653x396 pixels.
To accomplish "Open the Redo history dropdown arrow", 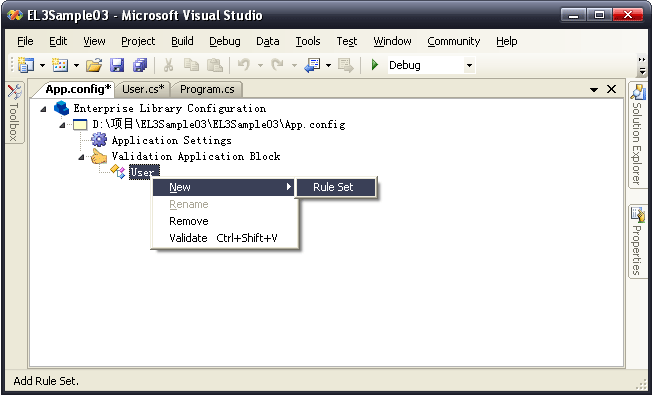I will coord(294,65).
